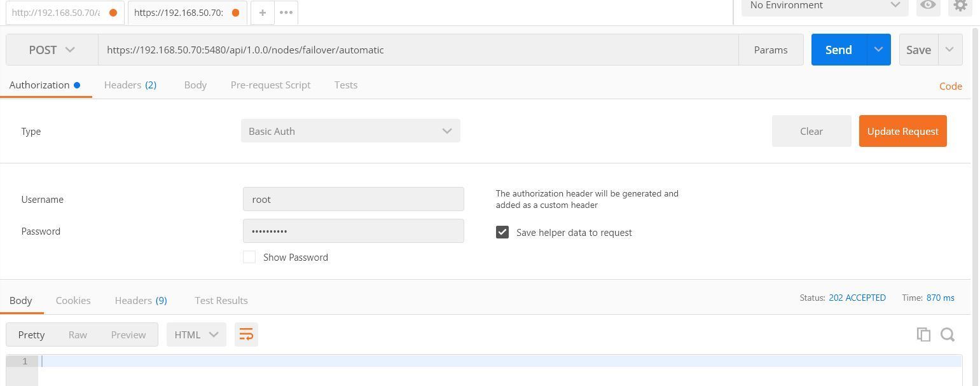Search within the response body

click(x=948, y=334)
